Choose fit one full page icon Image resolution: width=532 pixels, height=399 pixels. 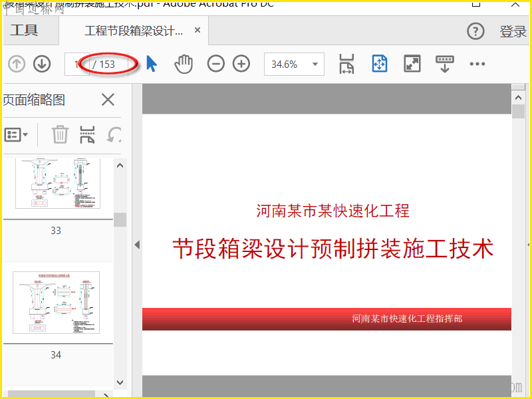[379, 63]
